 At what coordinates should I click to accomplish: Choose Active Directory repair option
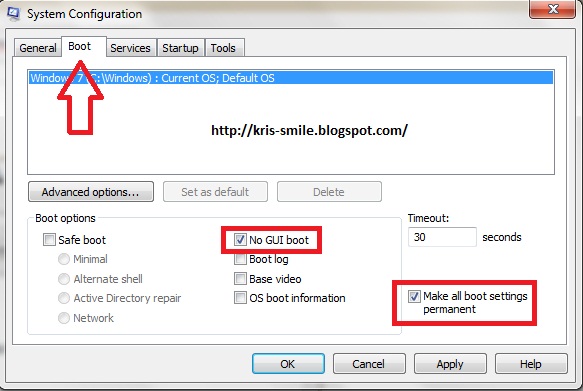pos(64,298)
